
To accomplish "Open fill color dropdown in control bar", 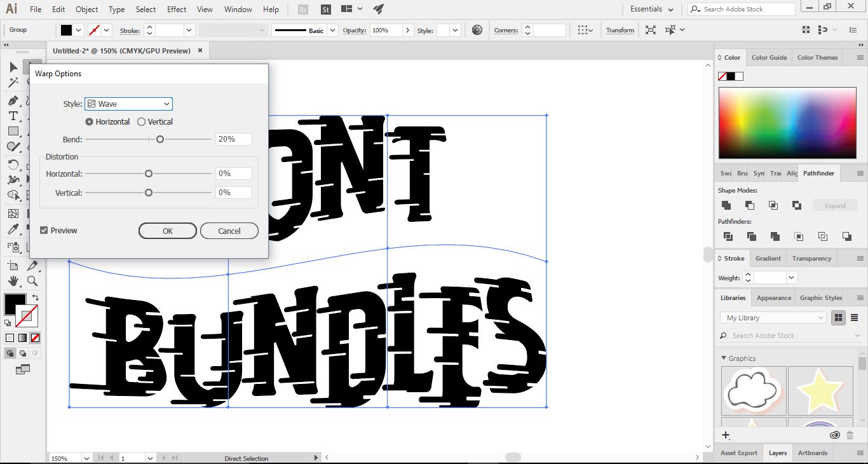I will pyautogui.click(x=79, y=30).
